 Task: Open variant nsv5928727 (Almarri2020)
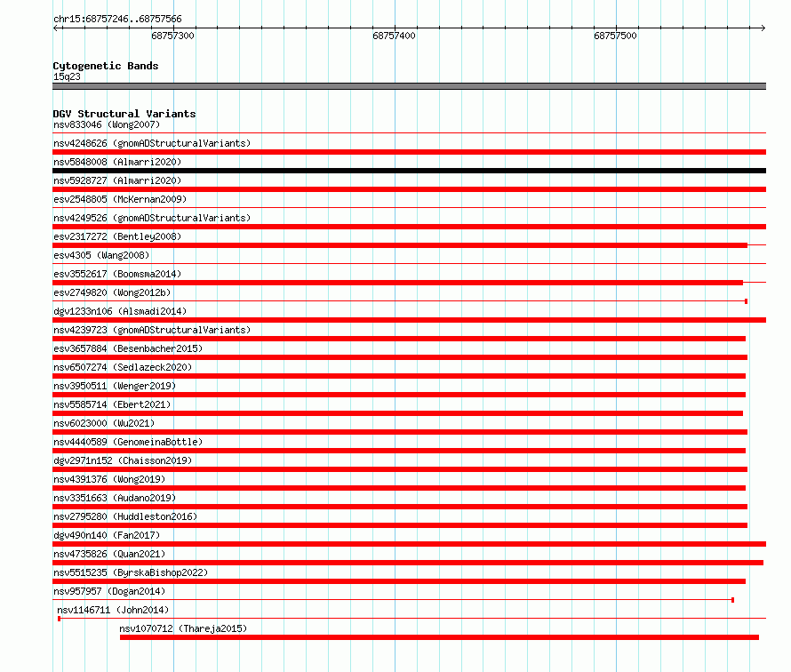point(117,180)
